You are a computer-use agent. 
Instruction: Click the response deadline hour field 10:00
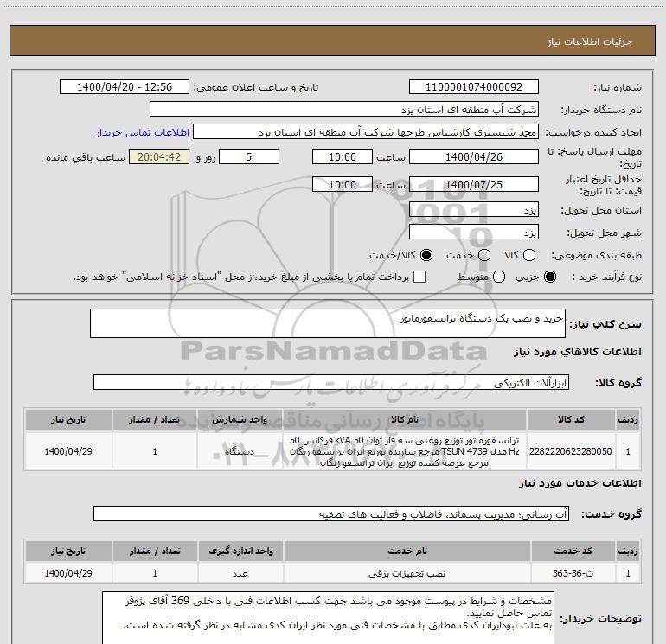coord(343,156)
